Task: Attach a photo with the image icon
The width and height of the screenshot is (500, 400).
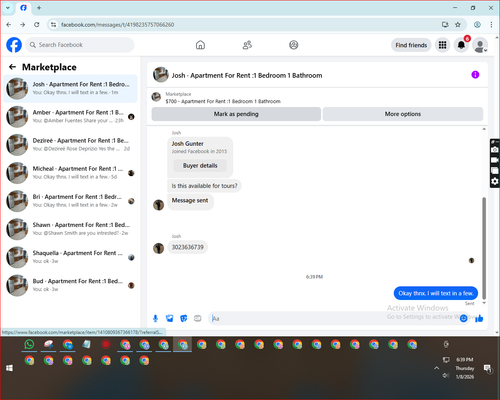Action: 170,318
